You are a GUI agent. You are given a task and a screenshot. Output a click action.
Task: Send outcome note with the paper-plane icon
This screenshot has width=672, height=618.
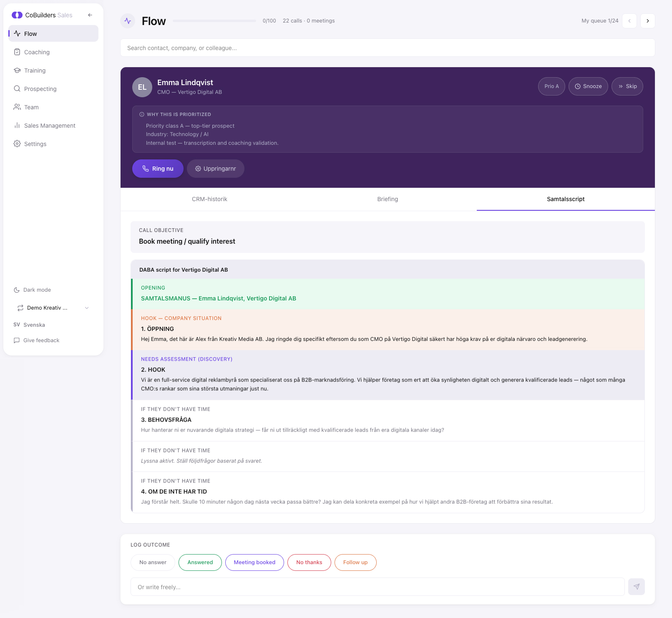pos(637,587)
